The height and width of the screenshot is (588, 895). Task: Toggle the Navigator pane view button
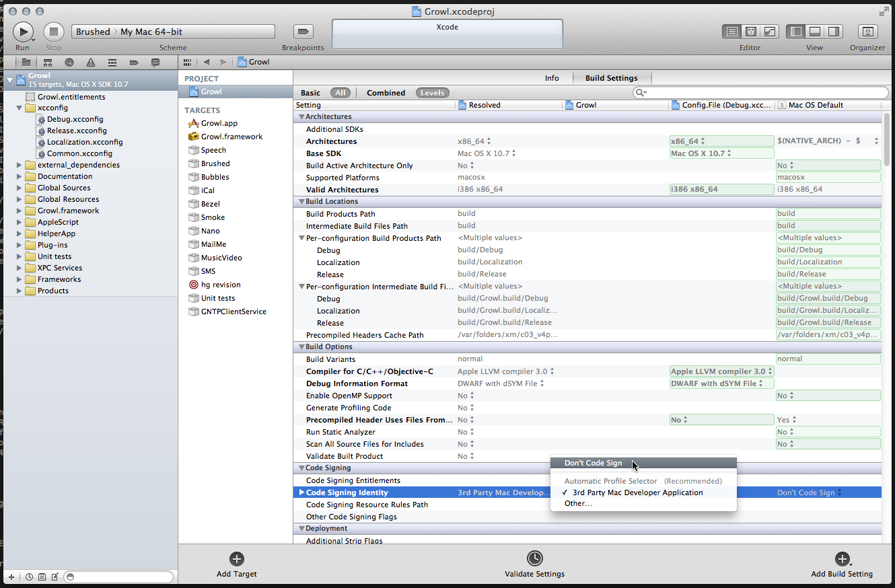pos(796,32)
